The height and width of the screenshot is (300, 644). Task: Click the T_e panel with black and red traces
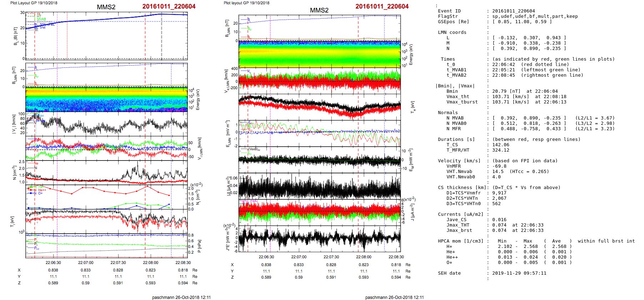[x=320, y=106]
